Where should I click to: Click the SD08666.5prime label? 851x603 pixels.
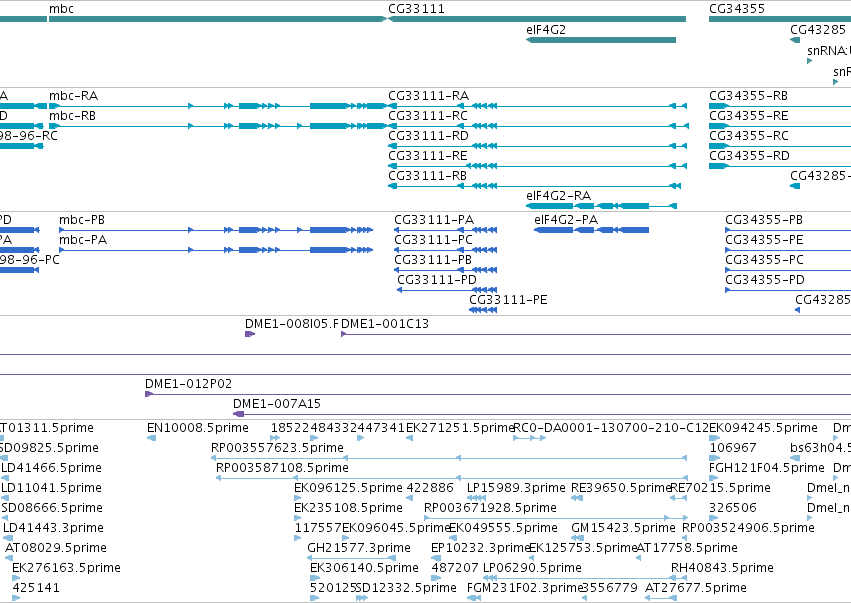pyautogui.click(x=52, y=509)
